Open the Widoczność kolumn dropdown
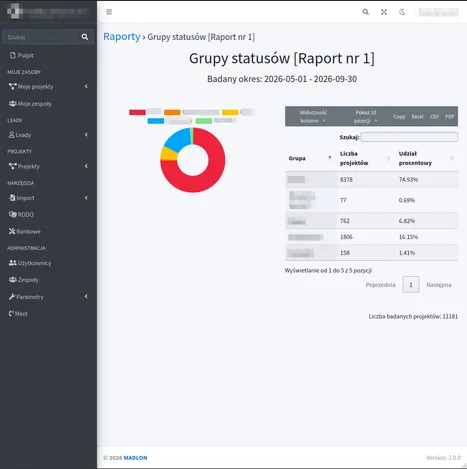This screenshot has height=469, width=467. [x=313, y=116]
